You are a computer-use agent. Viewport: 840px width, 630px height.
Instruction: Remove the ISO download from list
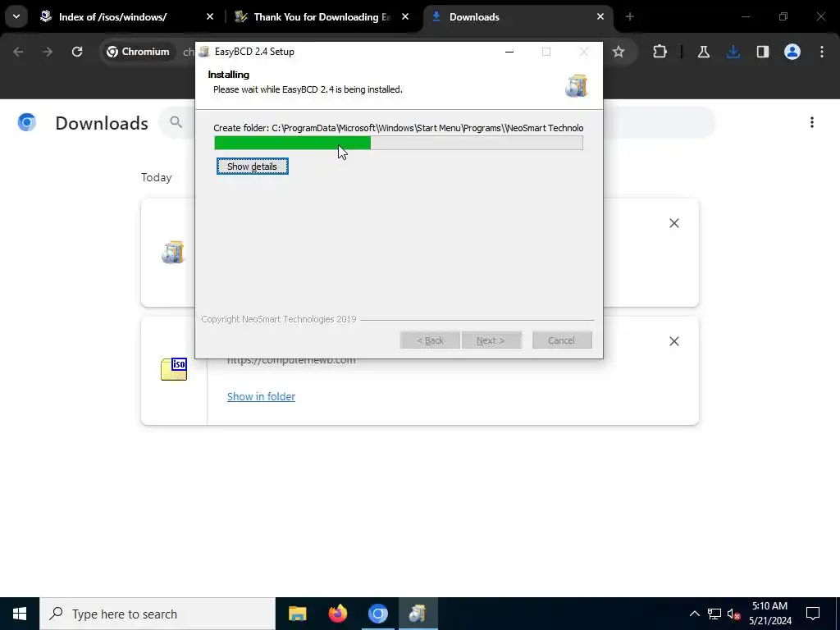tap(674, 341)
